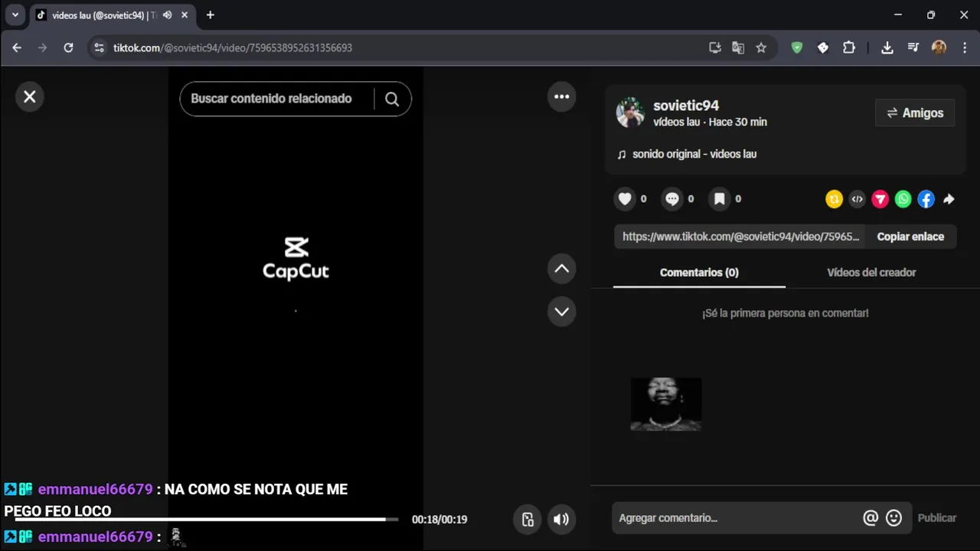Image resolution: width=980 pixels, height=551 pixels.
Task: Open sovietic94 profile avatar
Action: (630, 112)
